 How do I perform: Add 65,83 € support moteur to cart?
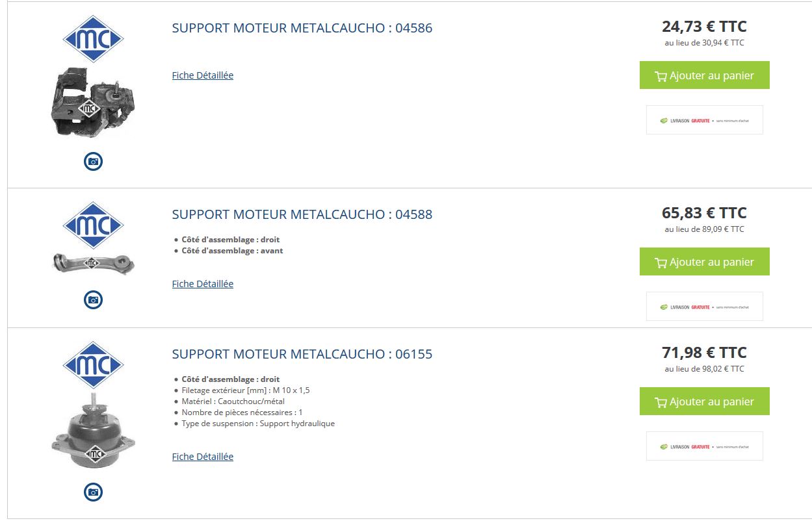[x=704, y=262]
